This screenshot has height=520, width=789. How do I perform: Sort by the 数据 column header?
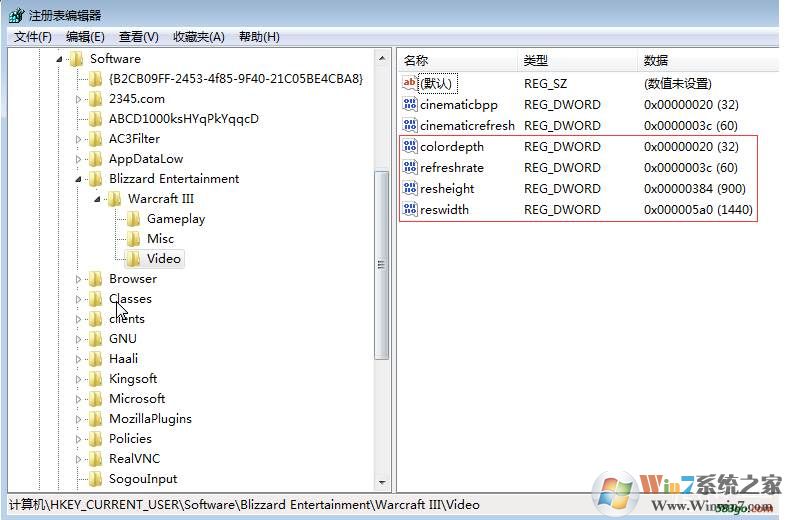[709, 61]
